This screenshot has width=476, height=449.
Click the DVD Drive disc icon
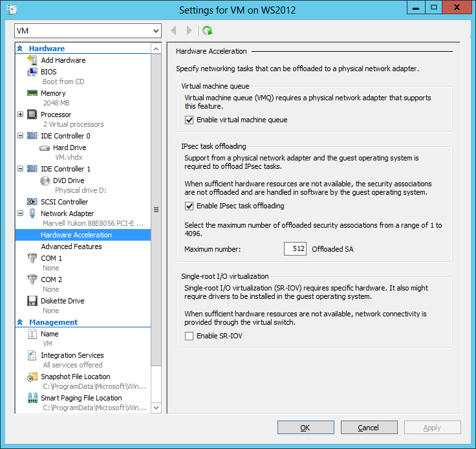(45, 181)
